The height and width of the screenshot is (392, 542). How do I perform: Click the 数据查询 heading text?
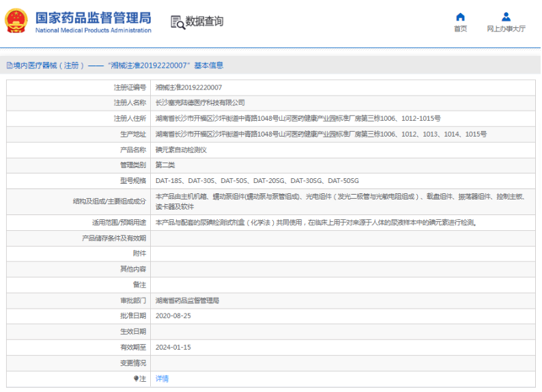tap(204, 21)
